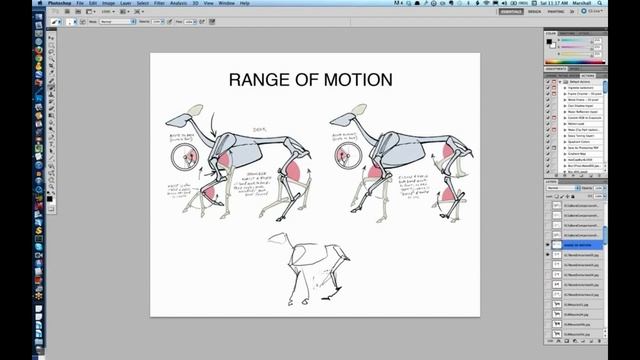Click Create new layer at Layers panel bottom
Viewport: 640px width, 360px height.
coord(591,341)
